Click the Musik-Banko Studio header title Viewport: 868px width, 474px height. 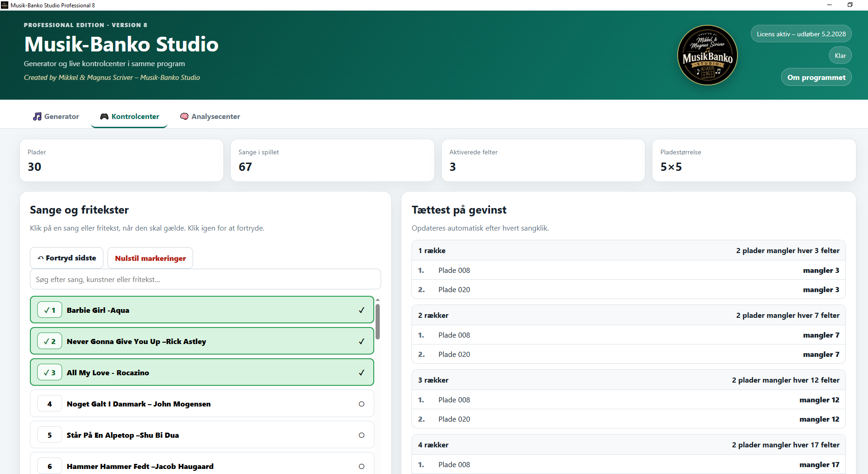(x=121, y=44)
